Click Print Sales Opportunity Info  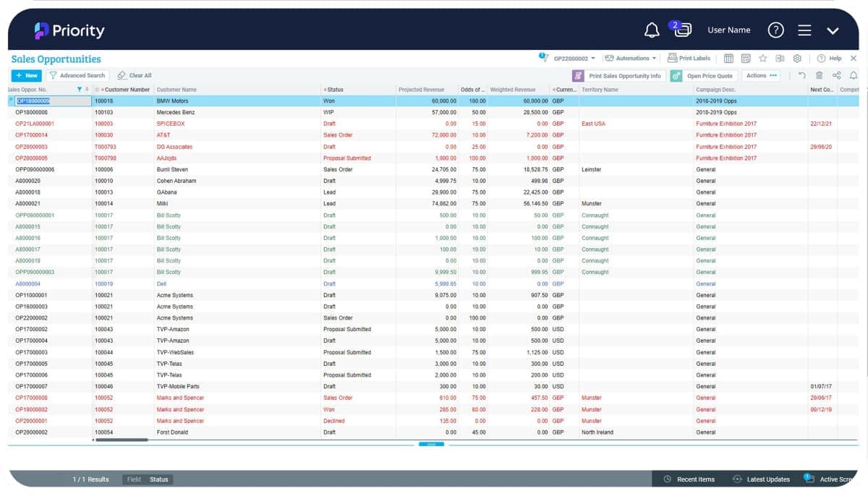click(618, 76)
